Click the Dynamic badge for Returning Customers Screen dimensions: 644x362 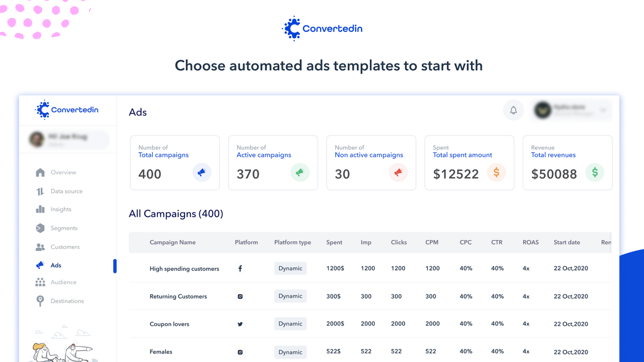pyautogui.click(x=290, y=296)
